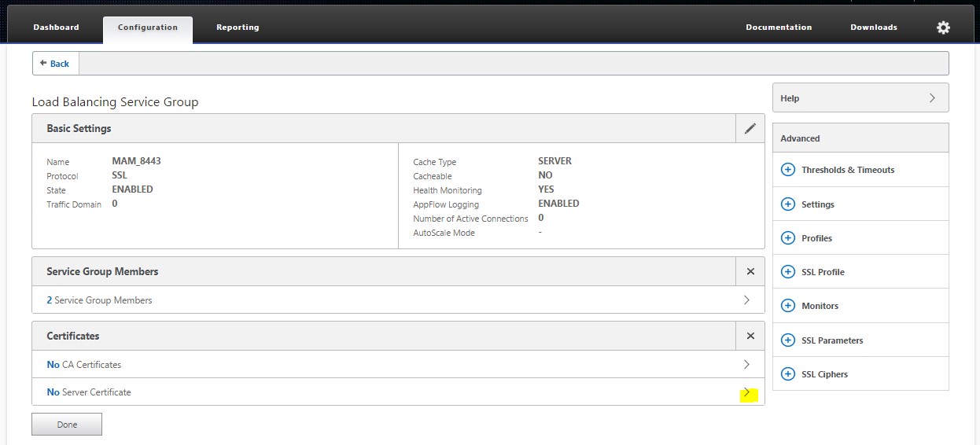Add SSL Parameters via plus icon
Viewport: 980px width, 445px height.
pos(787,340)
